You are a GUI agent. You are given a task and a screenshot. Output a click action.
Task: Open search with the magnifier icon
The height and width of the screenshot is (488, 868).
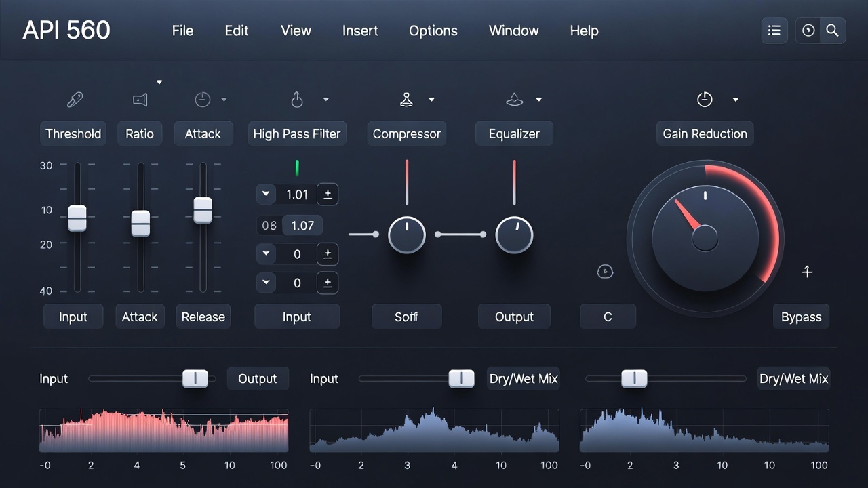[x=833, y=30]
